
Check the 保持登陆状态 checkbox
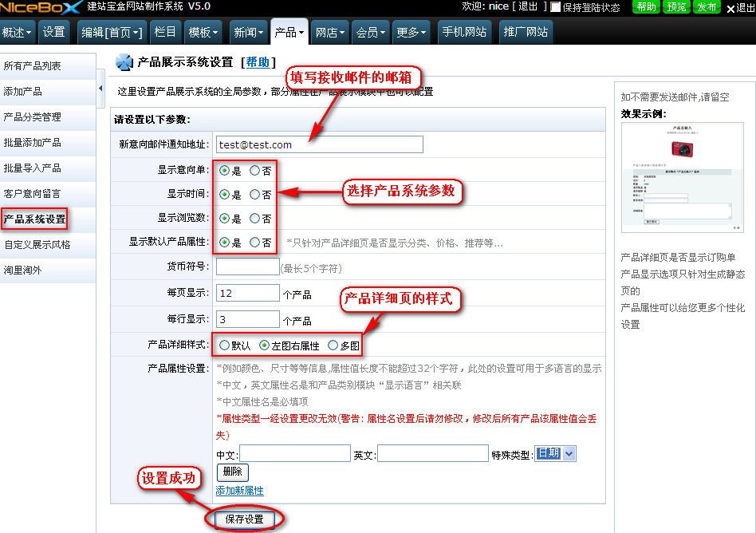point(556,7)
